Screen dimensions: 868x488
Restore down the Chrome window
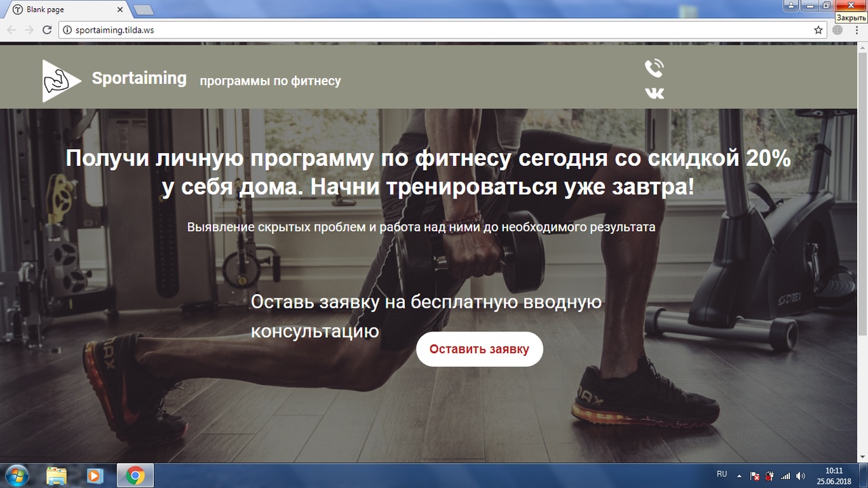[x=826, y=5]
